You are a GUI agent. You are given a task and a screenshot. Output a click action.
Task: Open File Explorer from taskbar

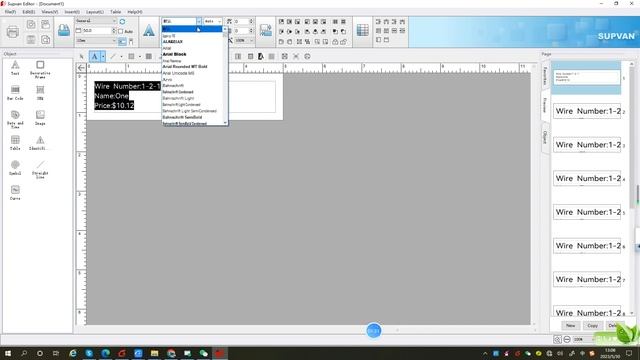(154, 353)
